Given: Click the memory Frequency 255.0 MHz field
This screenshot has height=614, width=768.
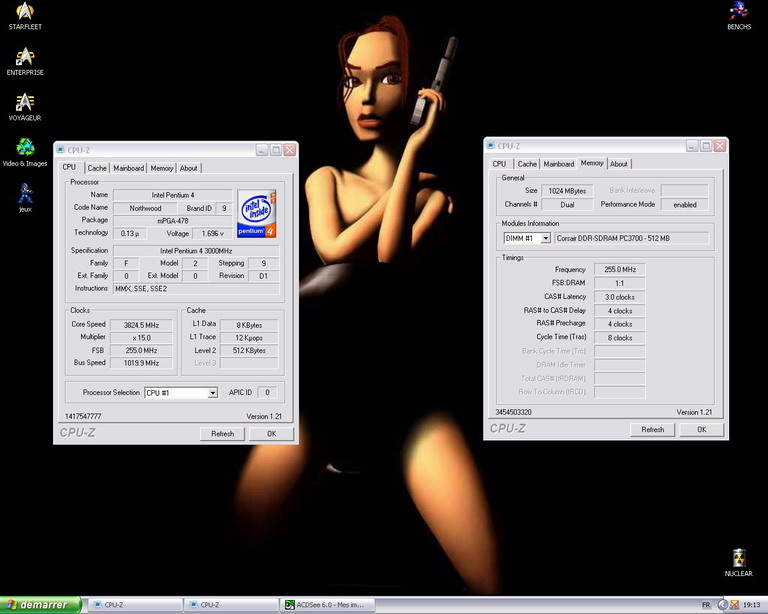Looking at the screenshot, I should [x=620, y=269].
